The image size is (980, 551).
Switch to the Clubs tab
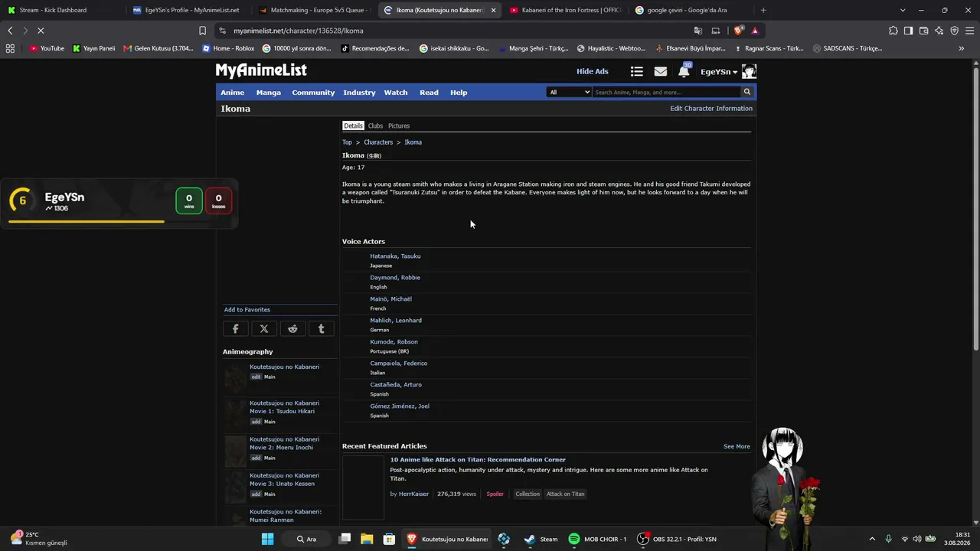(x=375, y=126)
